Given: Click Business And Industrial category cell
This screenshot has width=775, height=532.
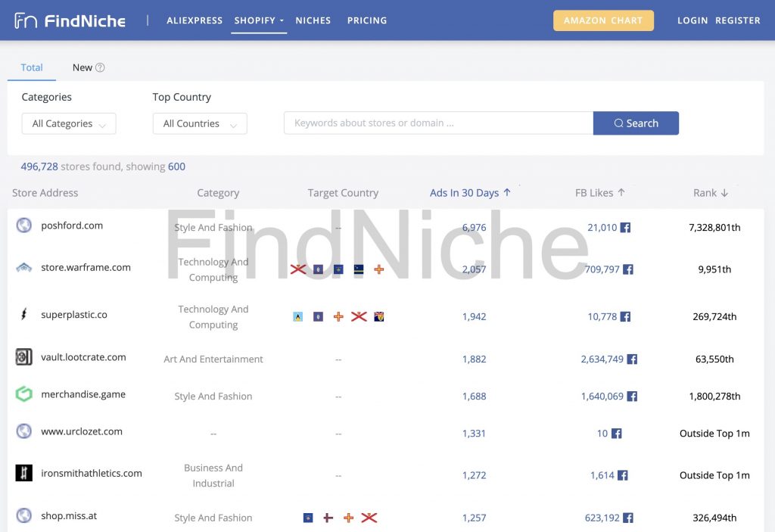Looking at the screenshot, I should click(213, 476).
